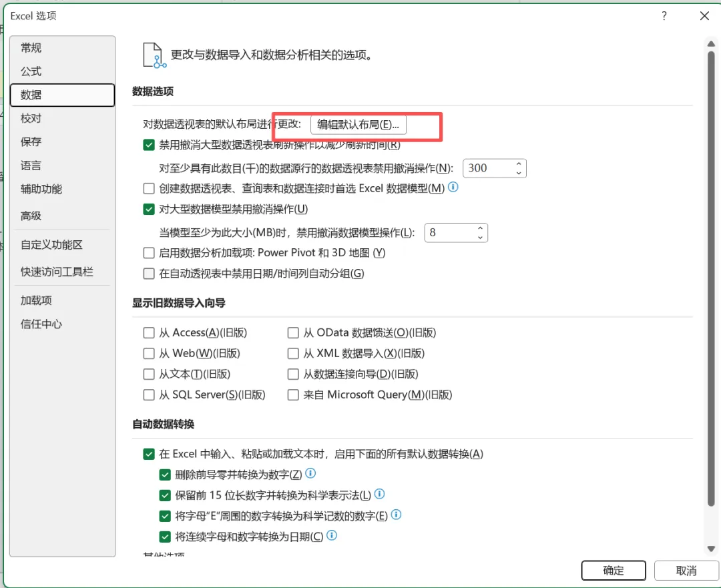Screen dimensions: 721x588
Task: Click info icon next to 将字母"E"周围的数字
Action: (x=397, y=515)
